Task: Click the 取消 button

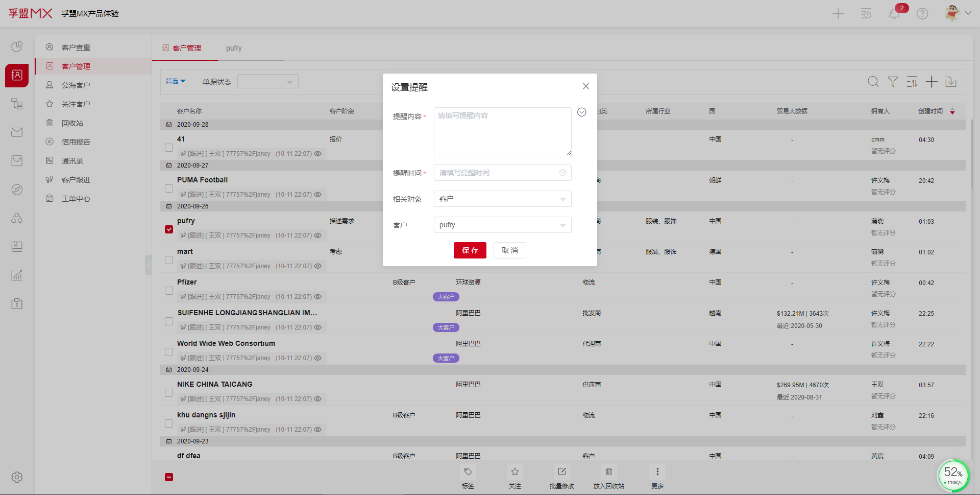Action: (x=509, y=250)
